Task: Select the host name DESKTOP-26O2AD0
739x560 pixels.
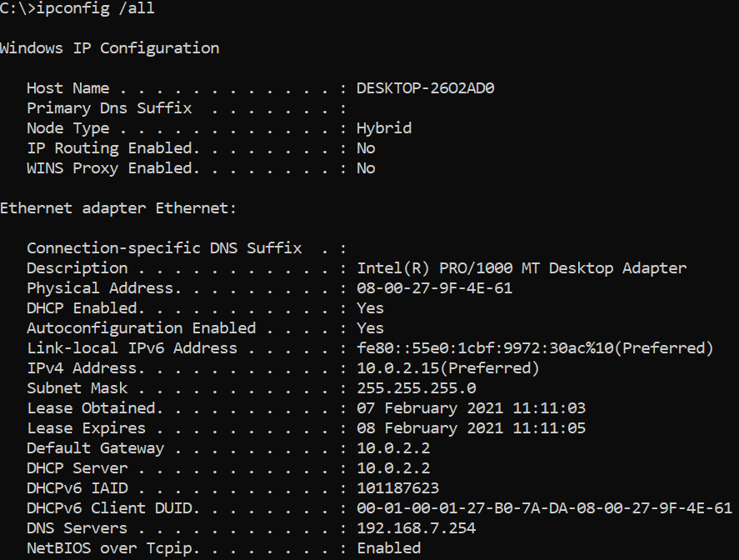Action: (x=426, y=88)
